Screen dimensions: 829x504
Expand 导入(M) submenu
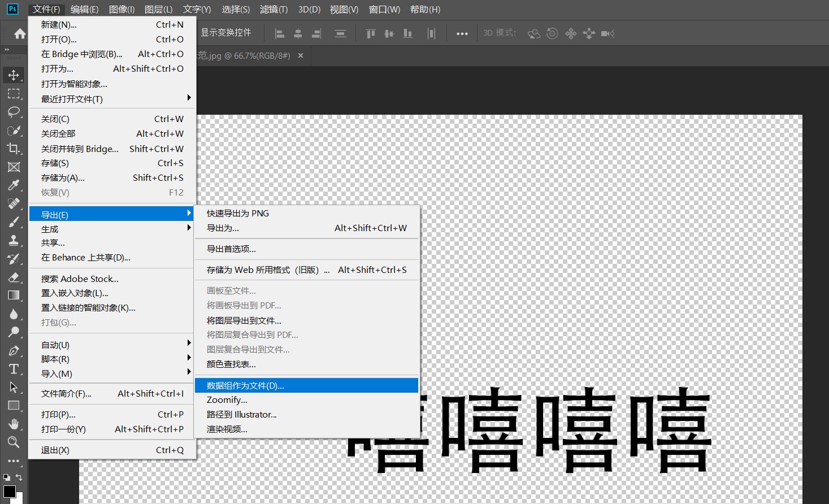click(x=112, y=373)
